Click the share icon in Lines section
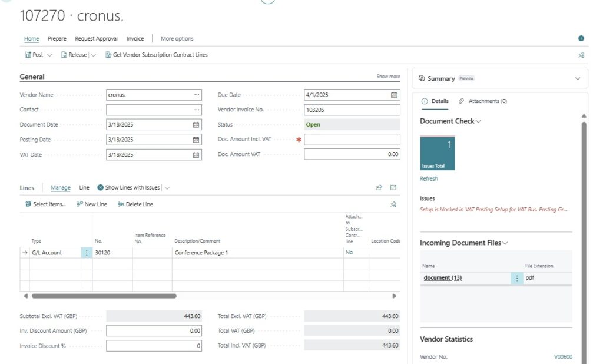603x364 pixels. click(x=379, y=188)
